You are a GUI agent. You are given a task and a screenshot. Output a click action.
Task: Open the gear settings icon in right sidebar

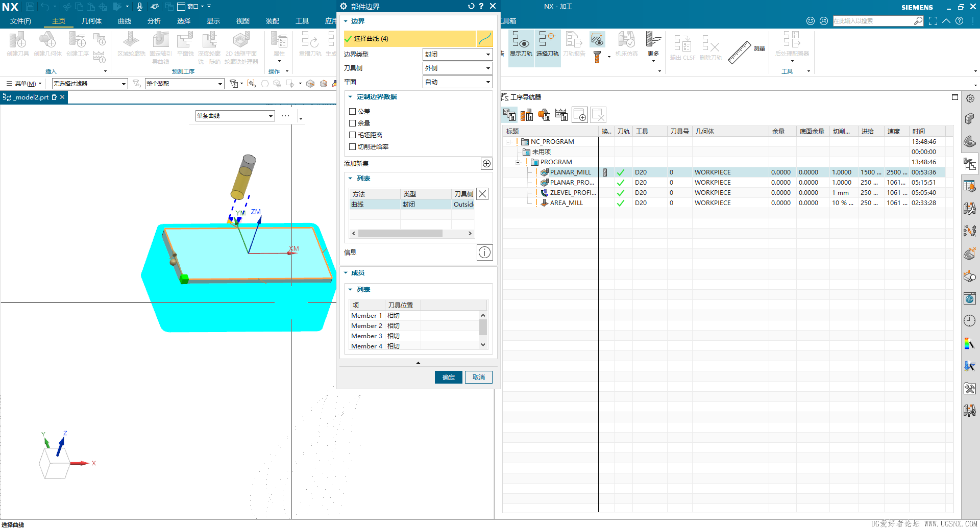970,98
